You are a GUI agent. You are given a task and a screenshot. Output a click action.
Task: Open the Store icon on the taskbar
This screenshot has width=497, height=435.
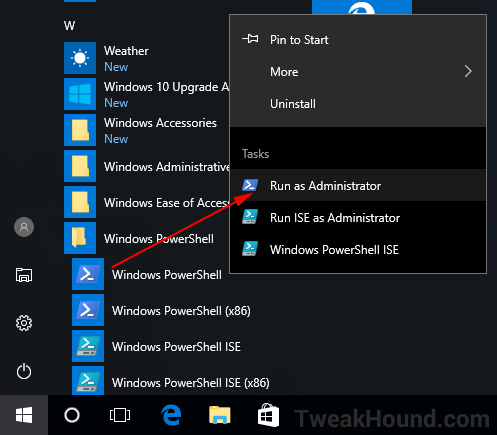[x=268, y=415]
